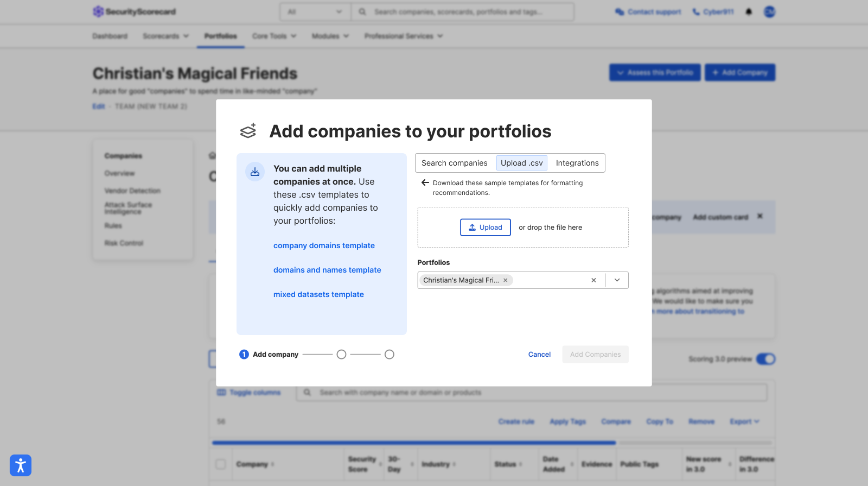Open the All search filter dropdown
The width and height of the screenshot is (868, 486).
315,11
